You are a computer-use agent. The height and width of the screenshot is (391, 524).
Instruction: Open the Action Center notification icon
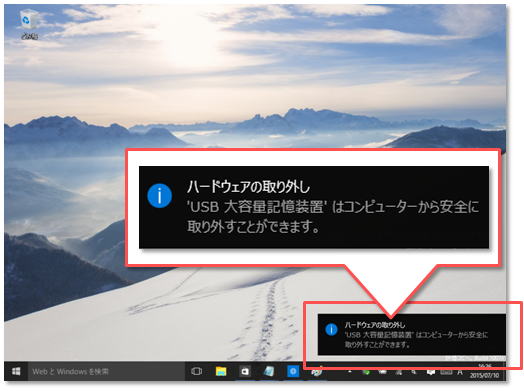pyautogui.click(x=430, y=372)
